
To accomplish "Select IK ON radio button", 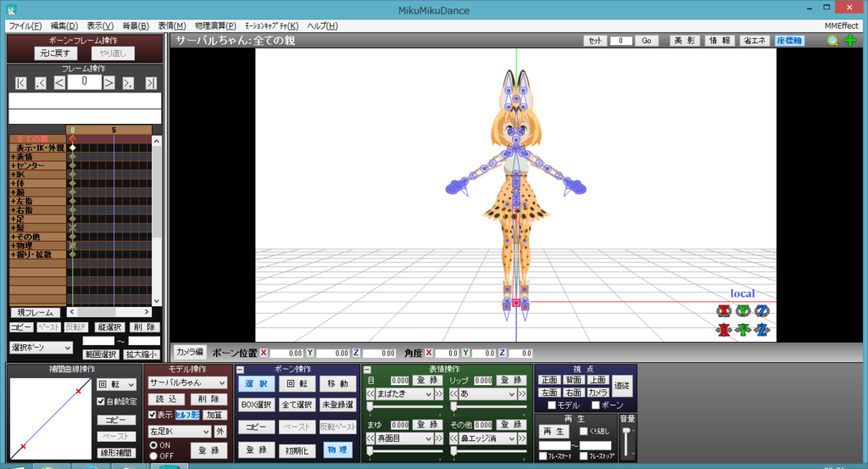I will click(x=153, y=445).
